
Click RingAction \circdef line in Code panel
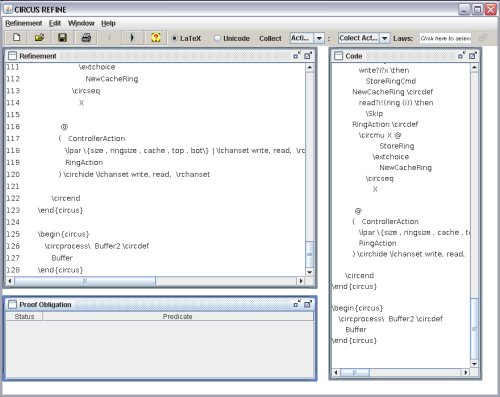click(385, 124)
